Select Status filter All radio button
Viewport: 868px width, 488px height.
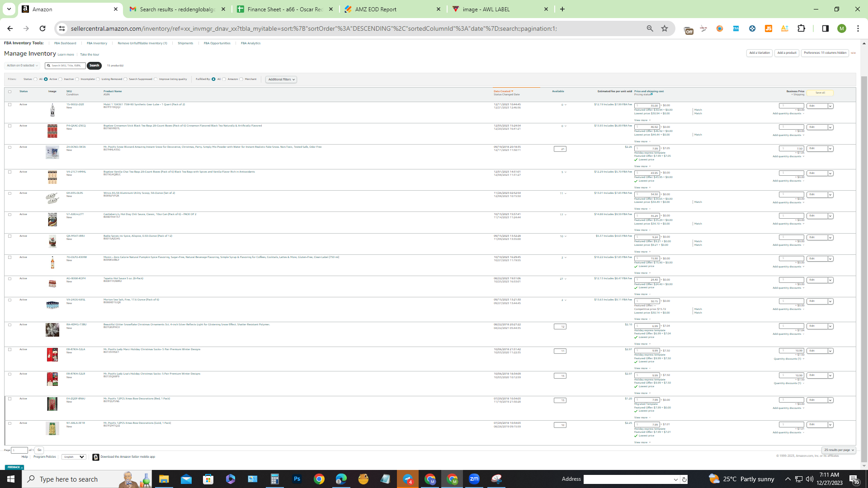tap(35, 79)
